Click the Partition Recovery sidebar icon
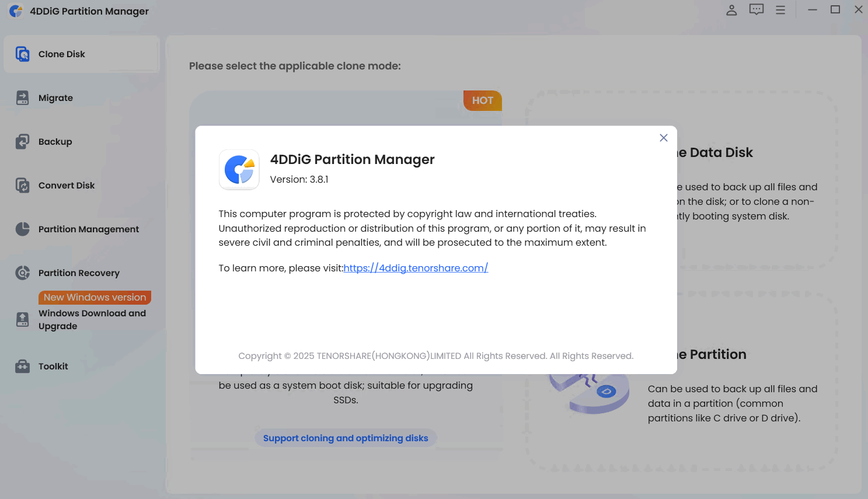Image resolution: width=868 pixels, height=499 pixels. coord(22,273)
